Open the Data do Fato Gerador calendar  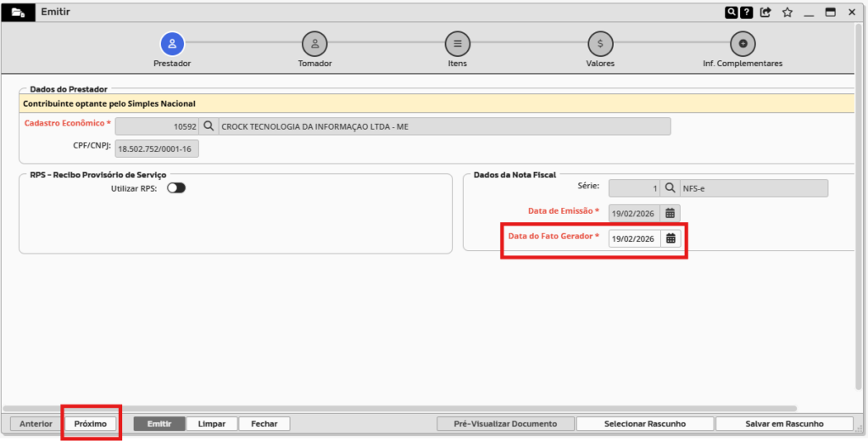(x=670, y=238)
